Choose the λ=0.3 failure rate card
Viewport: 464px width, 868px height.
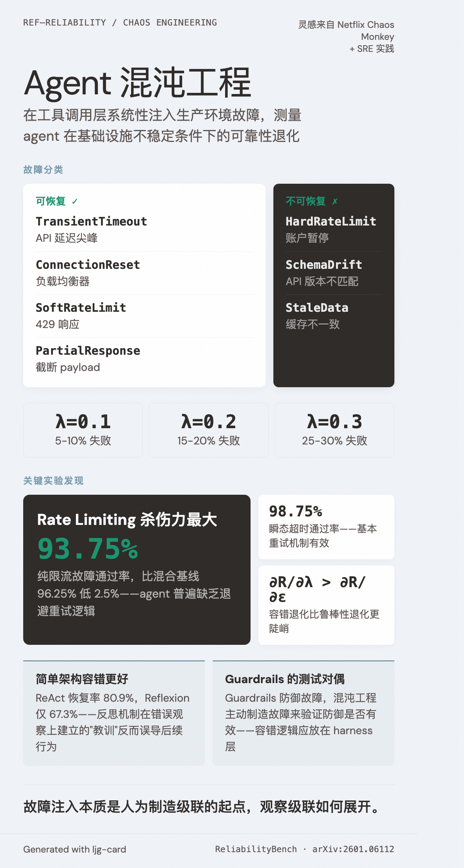click(334, 430)
